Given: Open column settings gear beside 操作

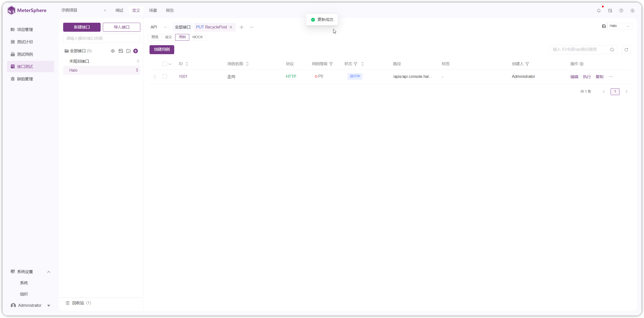Looking at the screenshot, I should (582, 64).
